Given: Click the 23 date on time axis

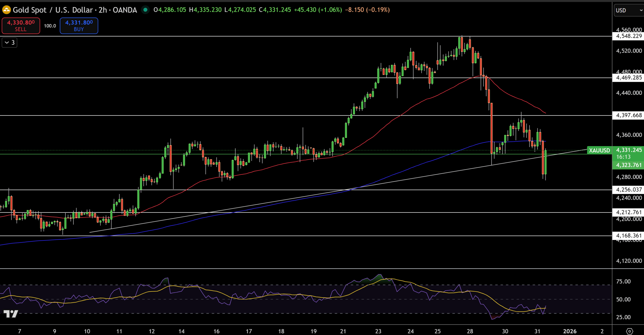Looking at the screenshot, I should tap(378, 331).
